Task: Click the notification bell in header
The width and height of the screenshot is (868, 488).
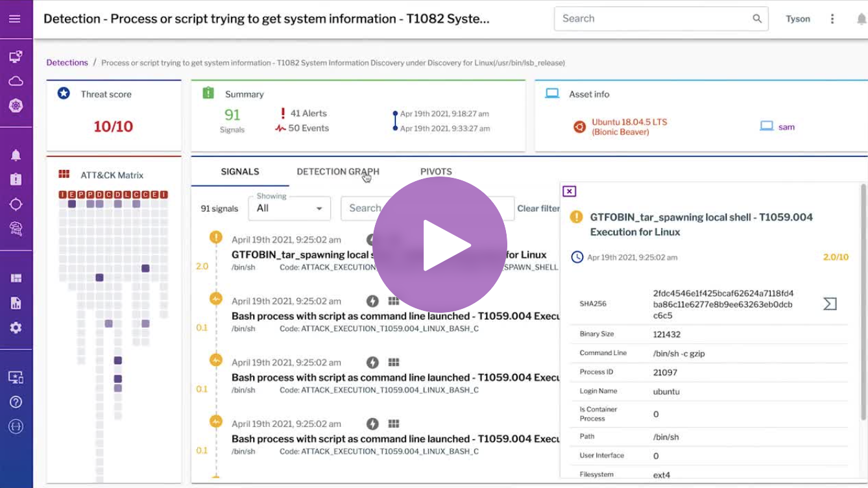Action: coord(861,19)
